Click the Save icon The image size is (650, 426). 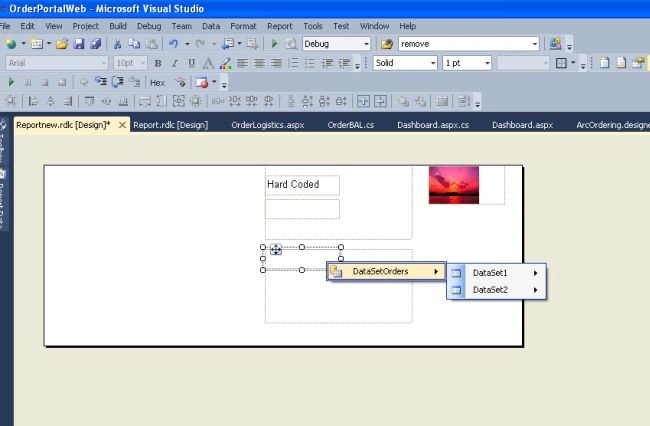(79, 44)
